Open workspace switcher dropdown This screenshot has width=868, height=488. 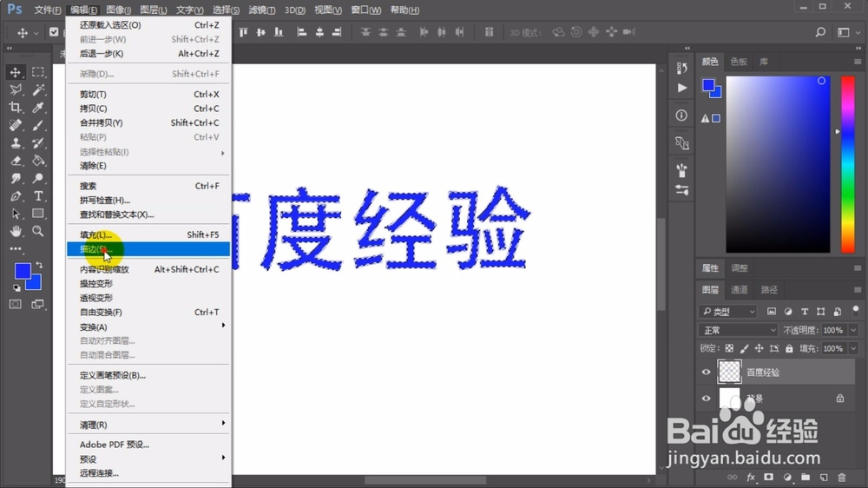(849, 32)
